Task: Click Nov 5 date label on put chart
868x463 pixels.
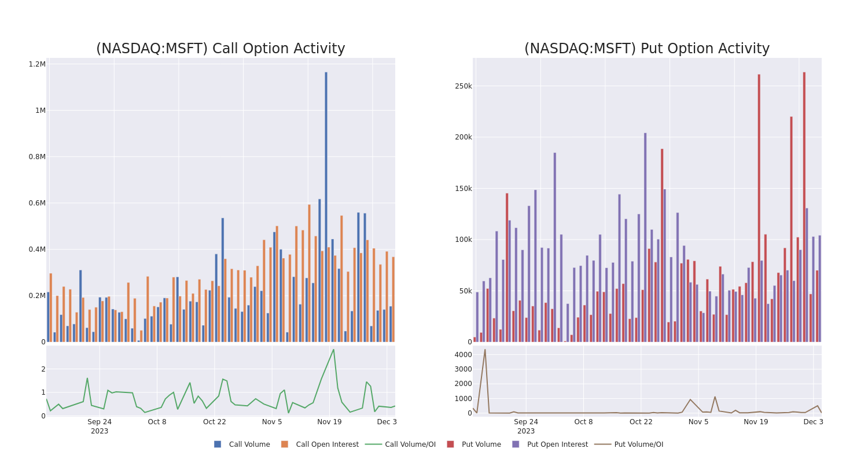Action: point(698,422)
